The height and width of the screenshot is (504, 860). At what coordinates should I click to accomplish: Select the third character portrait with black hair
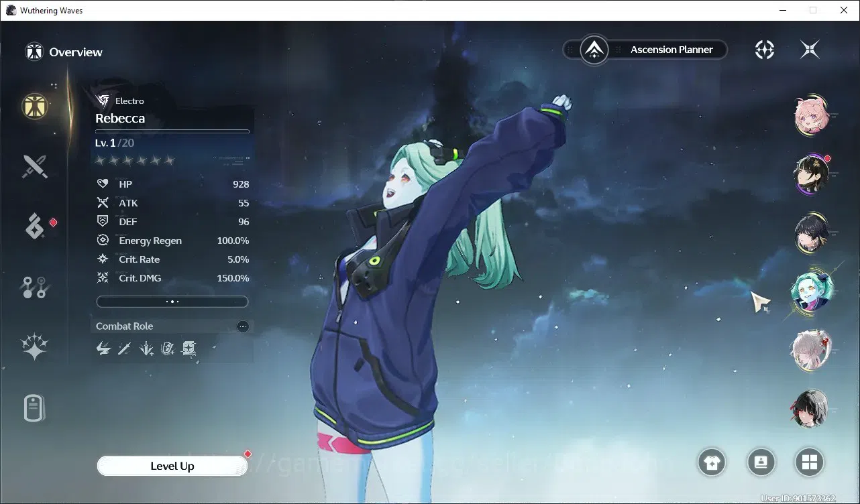[810, 233]
